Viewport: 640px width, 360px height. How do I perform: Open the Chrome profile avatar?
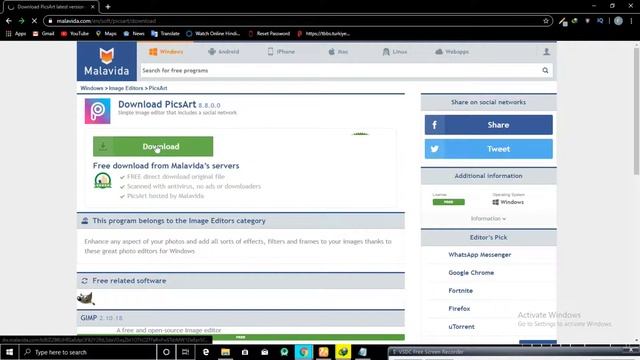tap(618, 21)
